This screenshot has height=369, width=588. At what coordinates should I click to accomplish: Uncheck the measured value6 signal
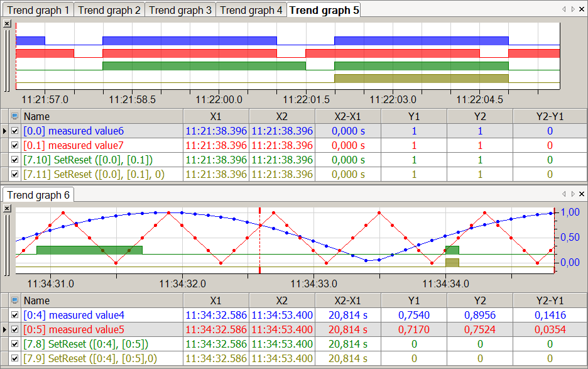pyautogui.click(x=15, y=131)
